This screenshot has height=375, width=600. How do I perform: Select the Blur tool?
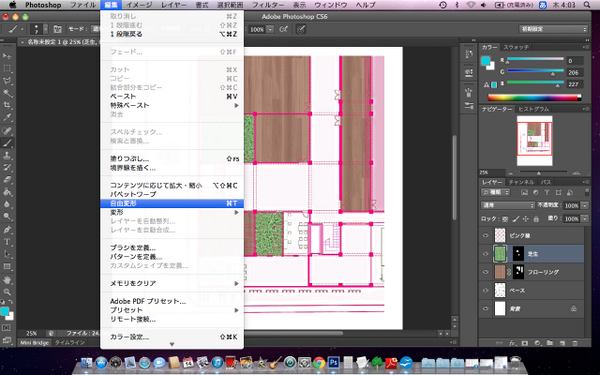(7, 204)
